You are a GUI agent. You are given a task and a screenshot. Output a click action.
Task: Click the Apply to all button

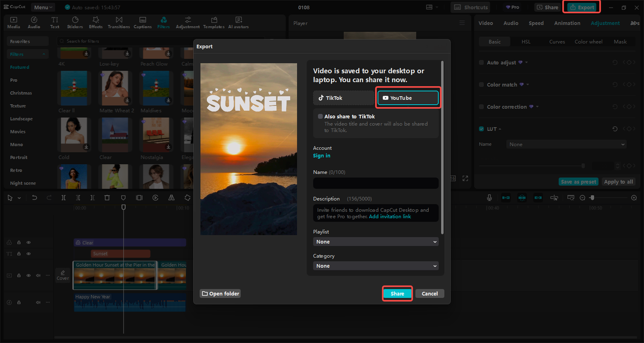(x=618, y=182)
